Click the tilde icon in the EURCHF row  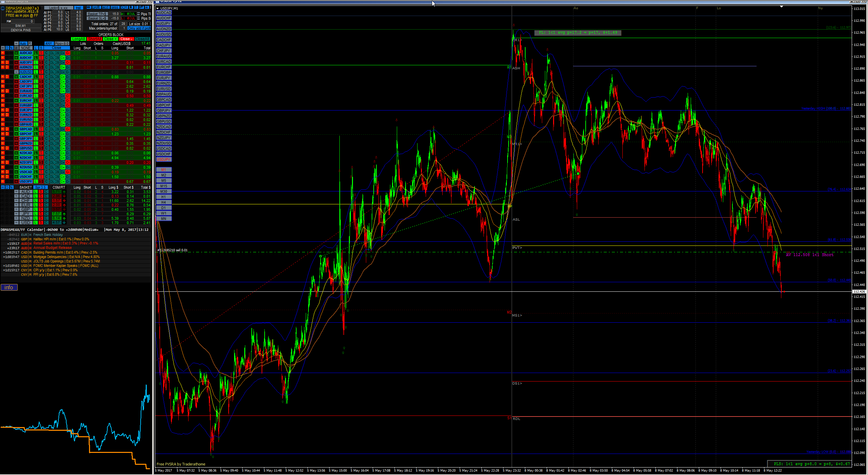[16, 101]
